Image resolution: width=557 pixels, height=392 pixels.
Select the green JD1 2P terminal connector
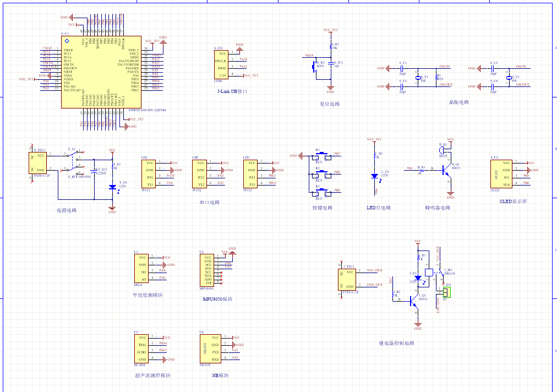(x=447, y=291)
